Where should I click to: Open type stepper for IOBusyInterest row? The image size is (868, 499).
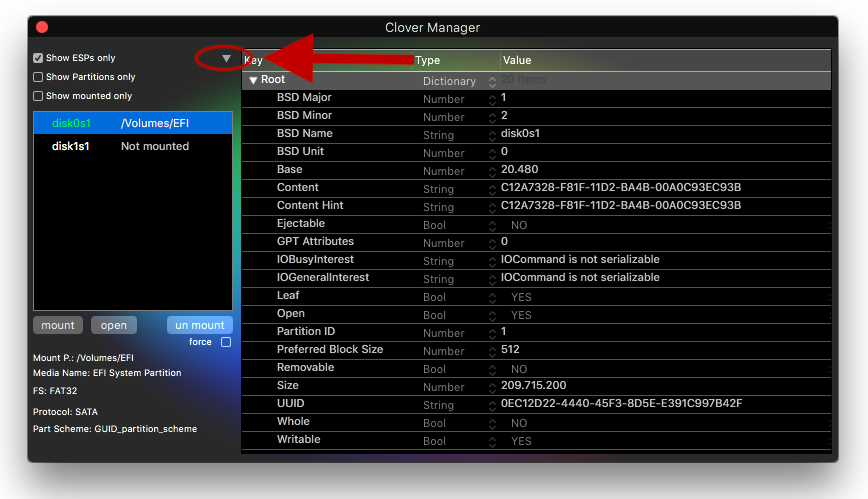click(x=492, y=261)
